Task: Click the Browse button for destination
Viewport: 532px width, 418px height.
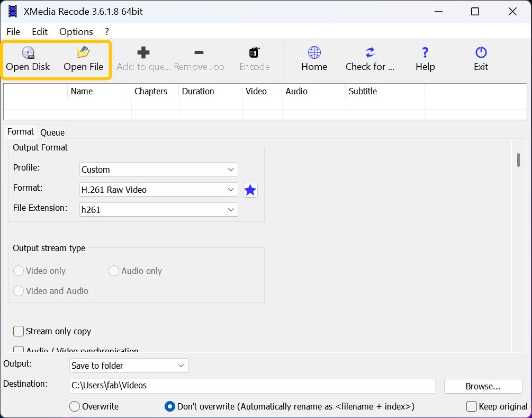Action: (x=482, y=386)
